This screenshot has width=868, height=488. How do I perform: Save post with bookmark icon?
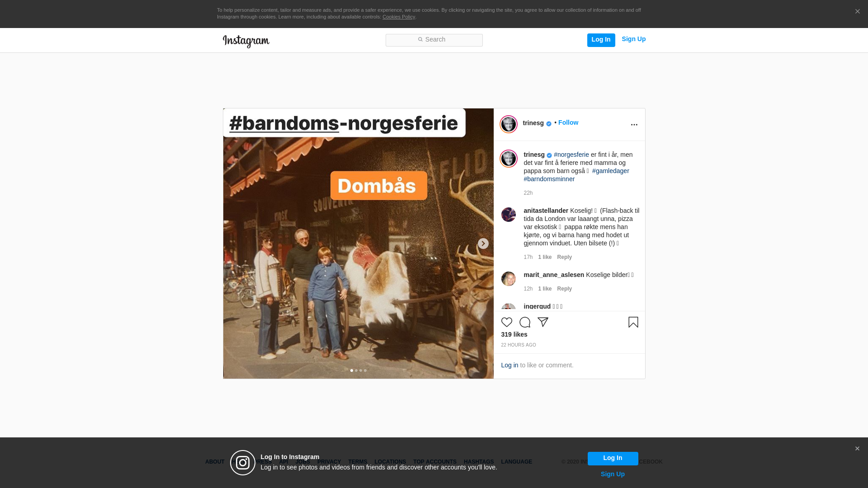pyautogui.click(x=633, y=322)
